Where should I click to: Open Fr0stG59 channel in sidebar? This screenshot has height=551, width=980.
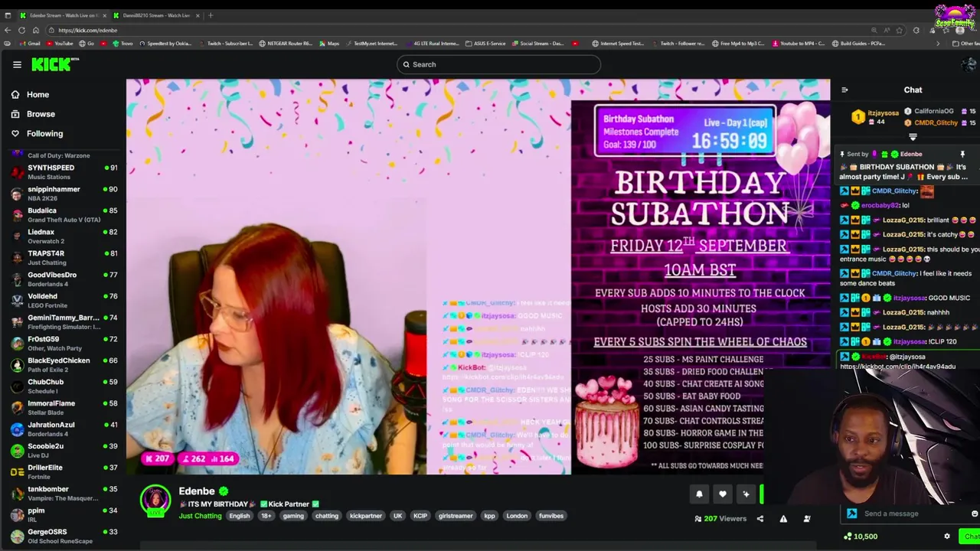coord(63,344)
